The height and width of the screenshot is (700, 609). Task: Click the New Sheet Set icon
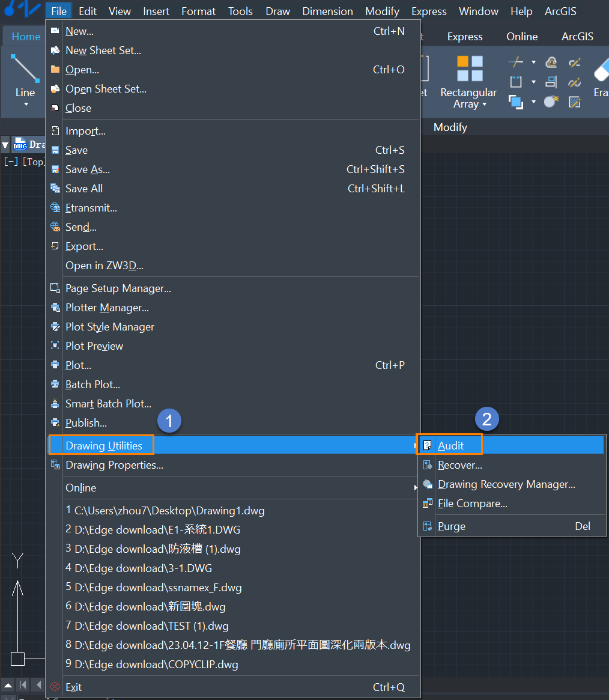point(55,50)
